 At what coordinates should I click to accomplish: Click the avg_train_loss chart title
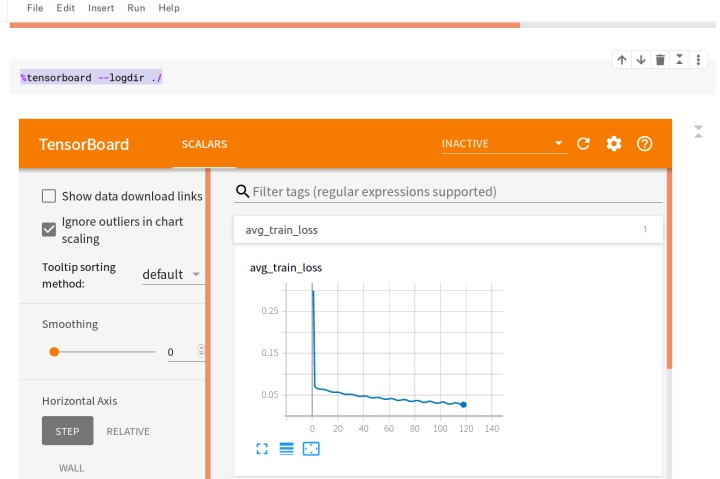pyautogui.click(x=286, y=268)
